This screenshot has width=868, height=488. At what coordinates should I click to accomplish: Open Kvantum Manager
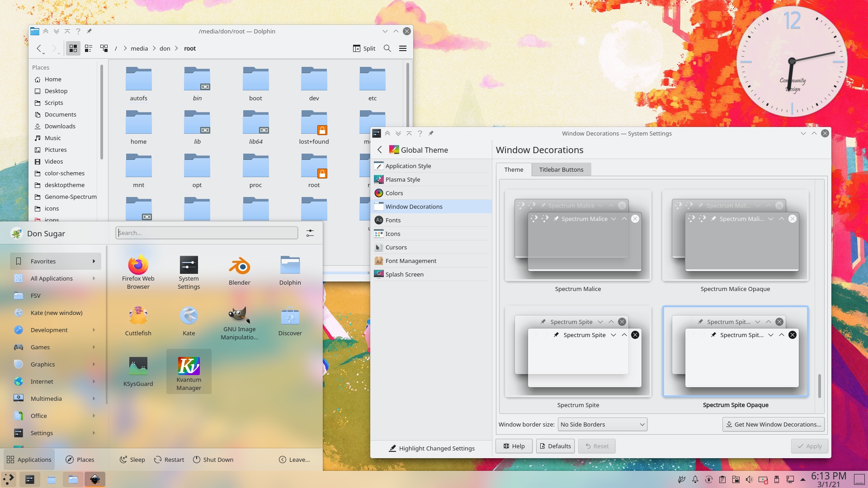pyautogui.click(x=189, y=372)
